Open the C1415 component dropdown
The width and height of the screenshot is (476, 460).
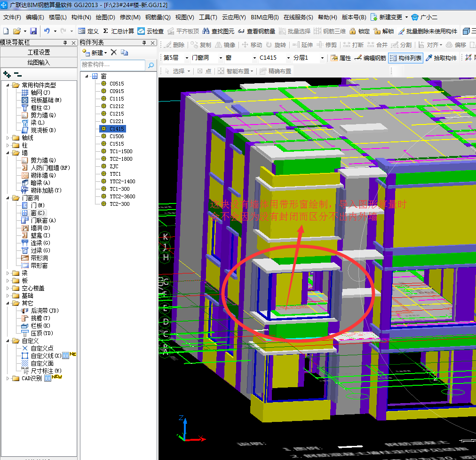(x=287, y=58)
